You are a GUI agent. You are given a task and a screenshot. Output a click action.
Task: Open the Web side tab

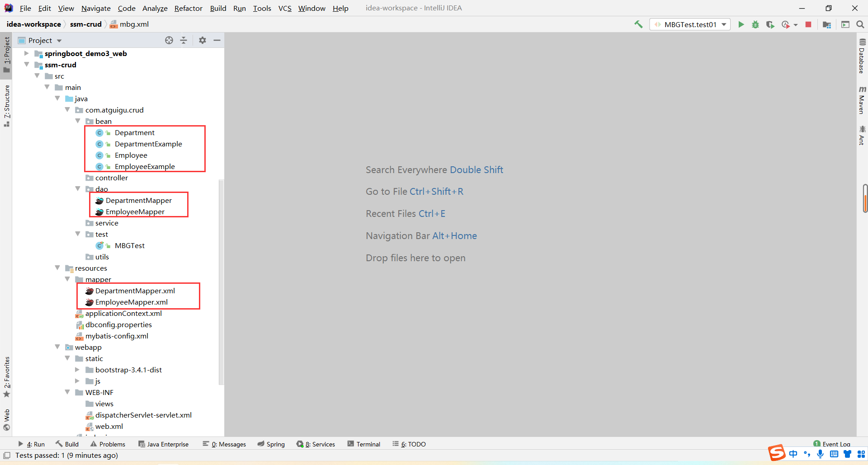[6, 420]
